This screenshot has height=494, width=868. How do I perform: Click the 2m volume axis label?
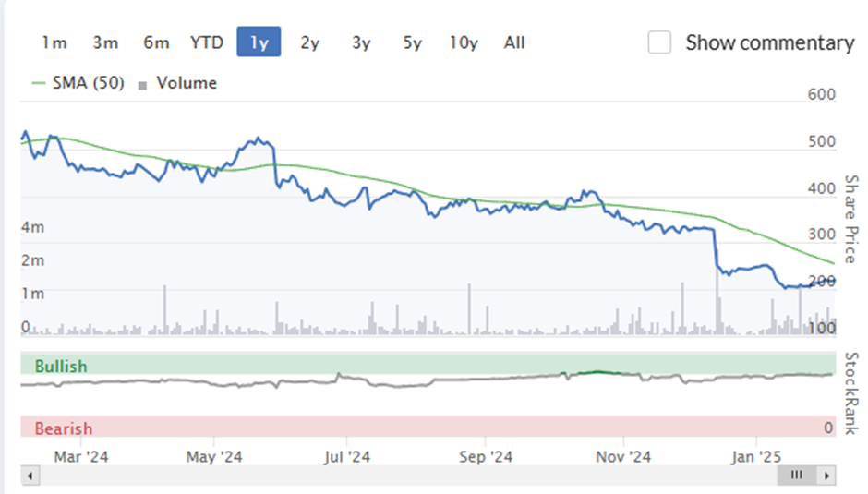(32, 259)
